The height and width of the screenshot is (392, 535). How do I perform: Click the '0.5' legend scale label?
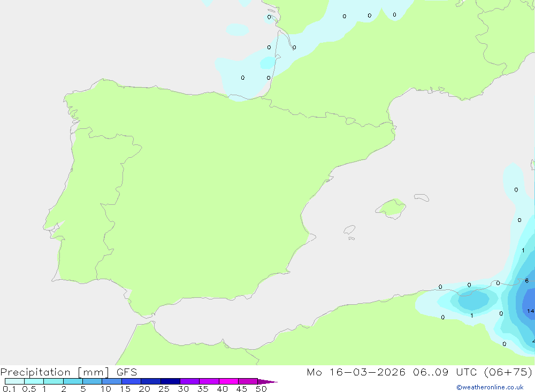pos(29,389)
